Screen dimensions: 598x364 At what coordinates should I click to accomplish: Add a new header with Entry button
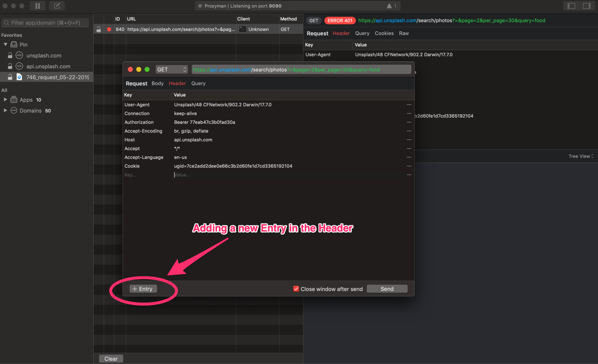point(144,289)
